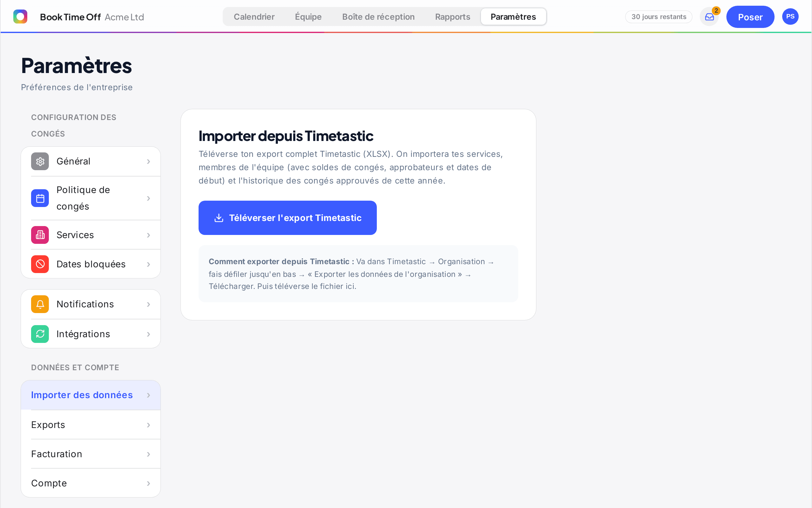Click the orange notification count badge

click(x=716, y=10)
